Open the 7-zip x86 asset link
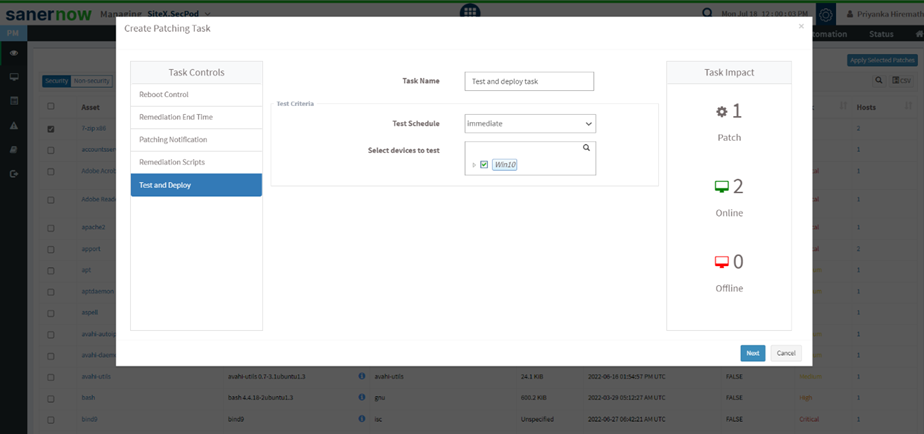The width and height of the screenshot is (924, 434). click(x=93, y=128)
